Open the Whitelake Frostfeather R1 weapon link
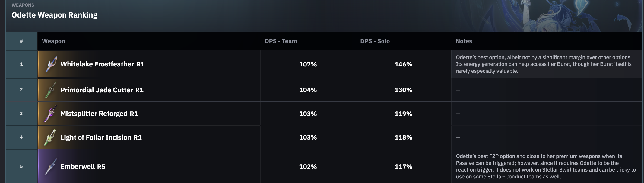644x183 pixels. [102, 64]
